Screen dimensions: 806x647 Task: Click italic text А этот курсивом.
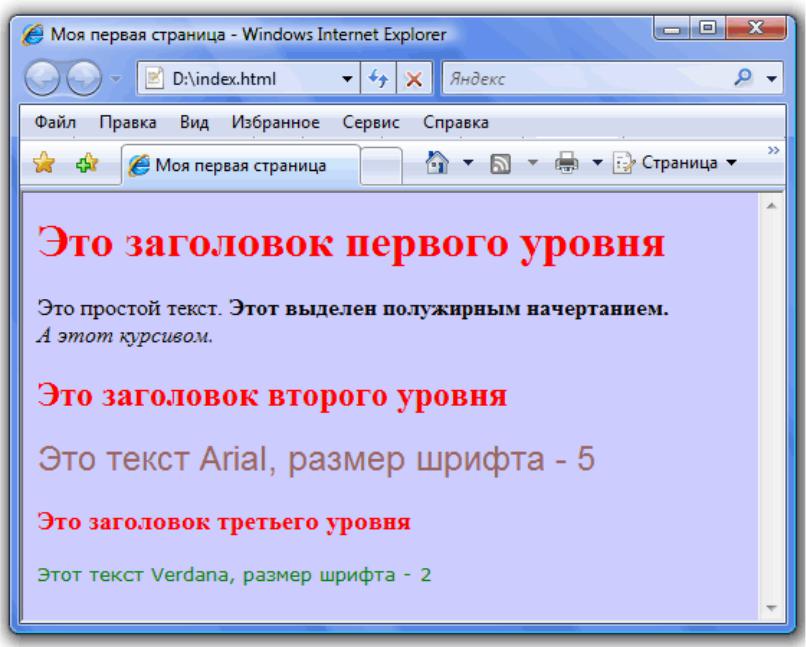pyautogui.click(x=125, y=336)
